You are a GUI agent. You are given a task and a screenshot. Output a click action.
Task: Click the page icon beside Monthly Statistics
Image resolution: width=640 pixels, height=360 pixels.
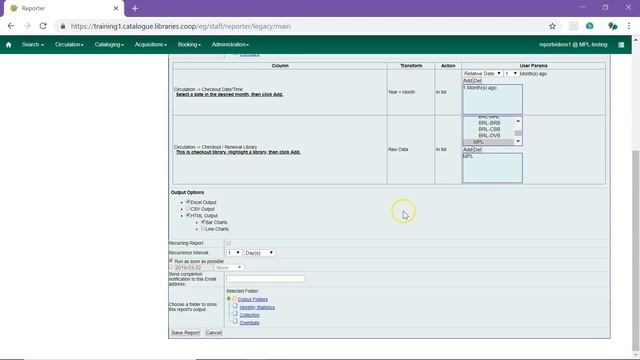pyautogui.click(x=235, y=306)
